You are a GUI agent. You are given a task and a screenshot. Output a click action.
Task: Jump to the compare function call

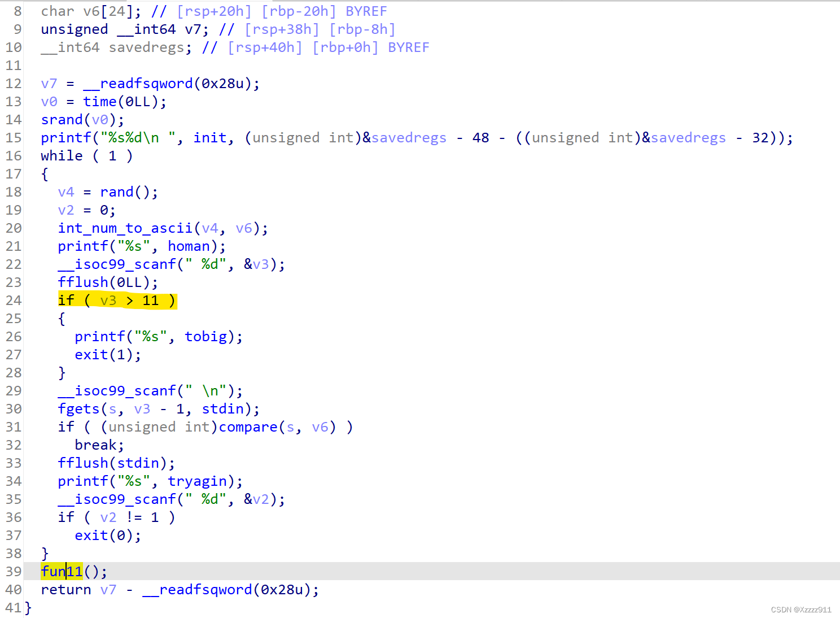tap(248, 427)
